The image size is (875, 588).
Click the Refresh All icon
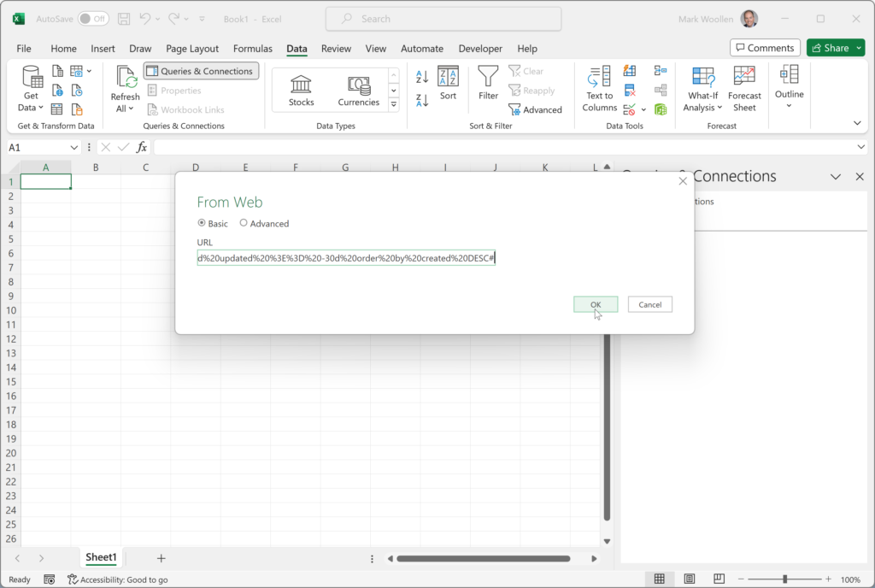coord(125,88)
